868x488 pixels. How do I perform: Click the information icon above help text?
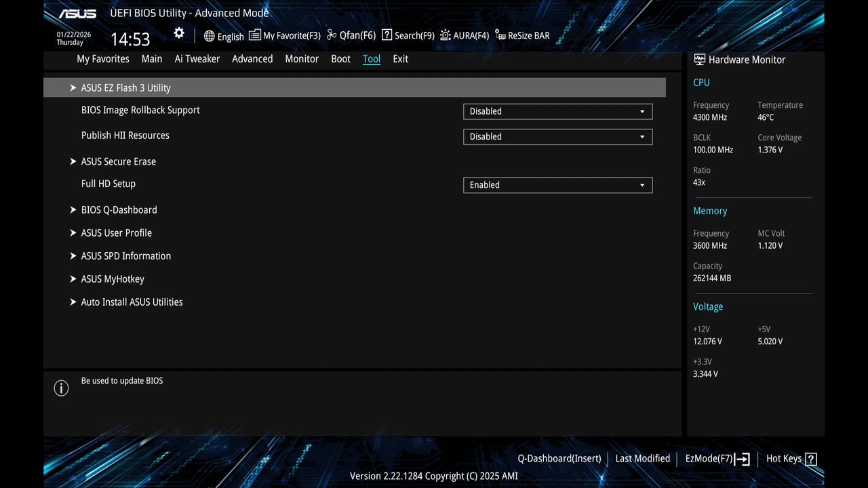click(x=61, y=388)
